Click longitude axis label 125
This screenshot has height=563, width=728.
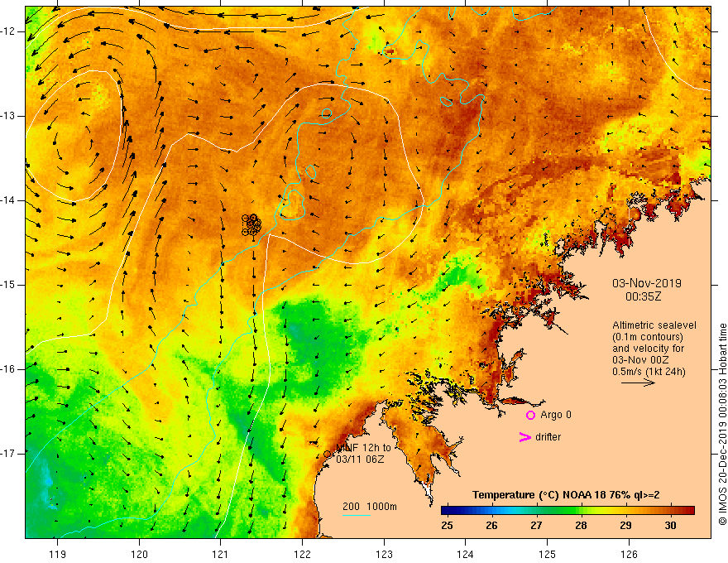pyautogui.click(x=548, y=554)
